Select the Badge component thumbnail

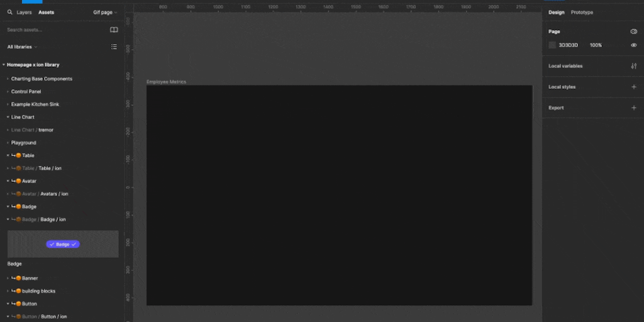[x=63, y=244]
